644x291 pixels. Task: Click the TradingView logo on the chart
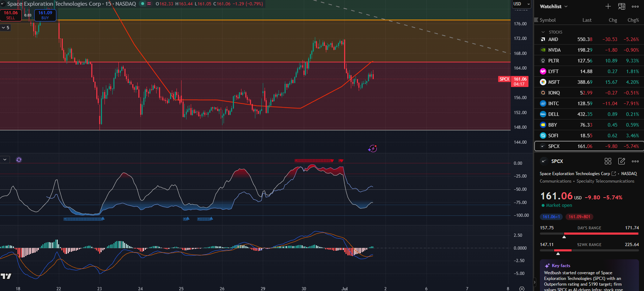tap(6, 276)
